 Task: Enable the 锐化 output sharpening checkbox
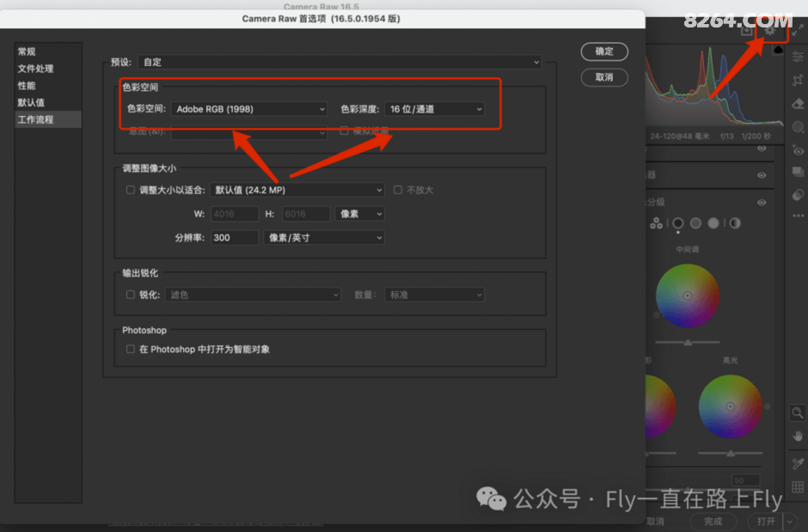(x=131, y=295)
